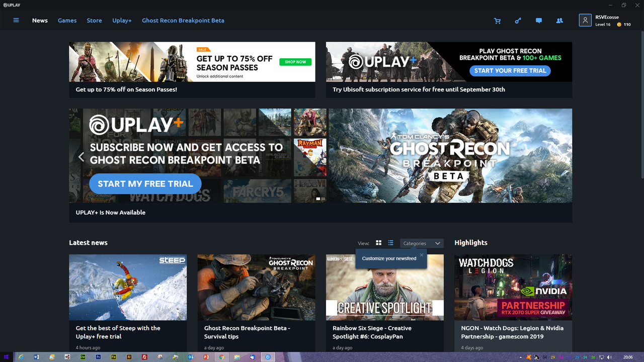
Task: Click the 20:06 taskbar clock
Action: tap(628, 357)
